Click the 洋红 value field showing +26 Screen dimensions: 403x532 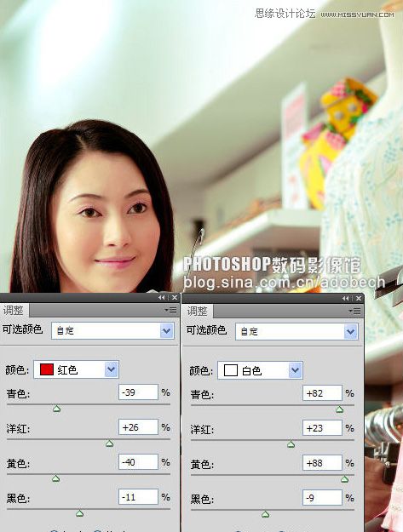pyautogui.click(x=138, y=427)
